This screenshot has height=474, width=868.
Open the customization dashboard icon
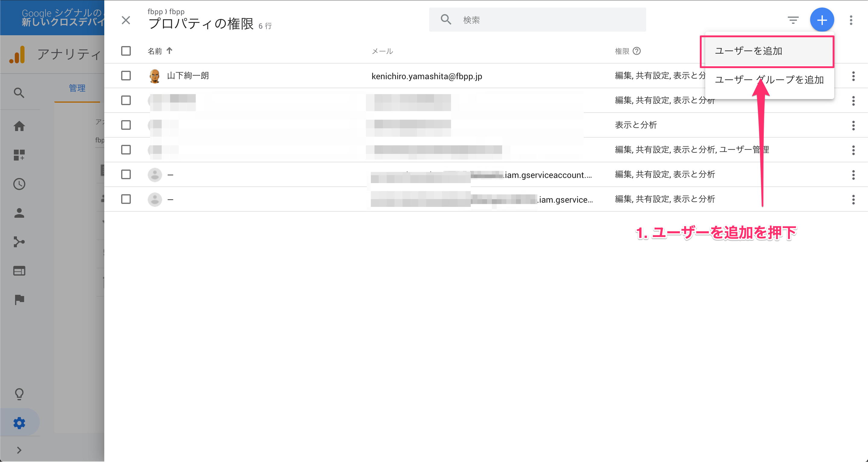[19, 155]
